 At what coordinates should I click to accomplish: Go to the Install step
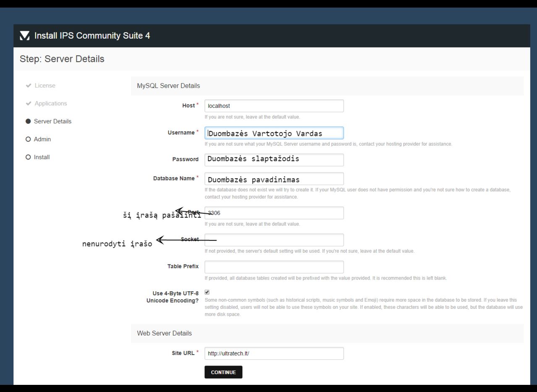click(42, 157)
